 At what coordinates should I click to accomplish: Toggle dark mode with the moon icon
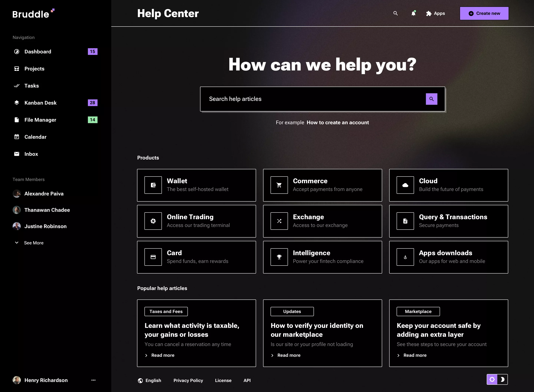click(502, 379)
